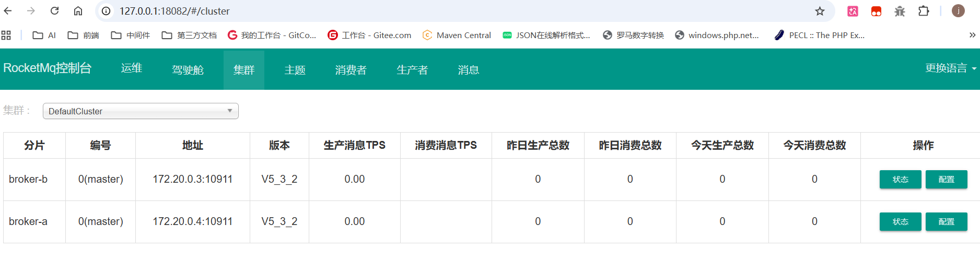Viewport: 980px width, 272px height.
Task: Open the browser home page
Action: pyautogui.click(x=78, y=11)
